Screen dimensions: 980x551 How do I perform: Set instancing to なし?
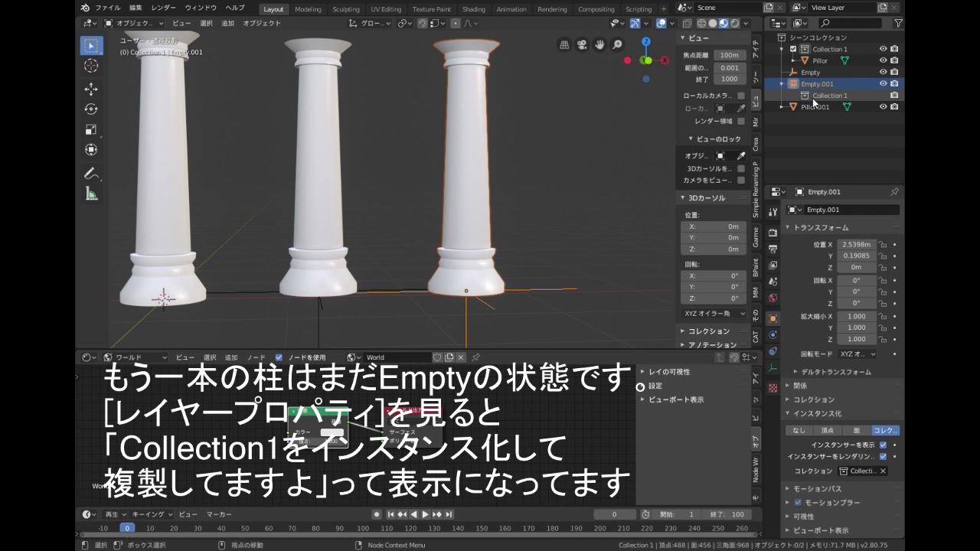point(799,431)
